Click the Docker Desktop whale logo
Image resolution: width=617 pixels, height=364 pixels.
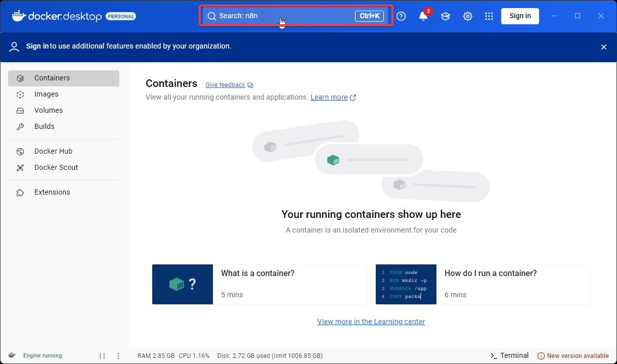[x=19, y=16]
